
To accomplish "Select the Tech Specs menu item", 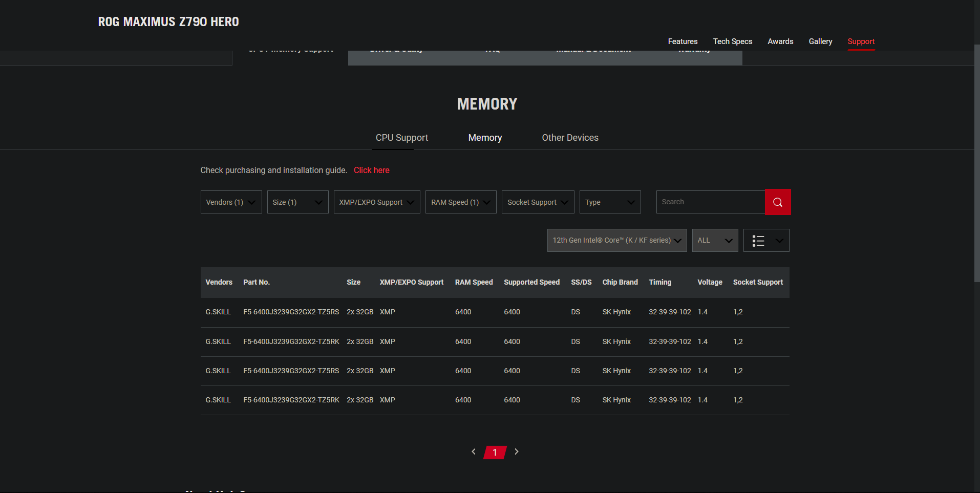I will click(x=732, y=41).
